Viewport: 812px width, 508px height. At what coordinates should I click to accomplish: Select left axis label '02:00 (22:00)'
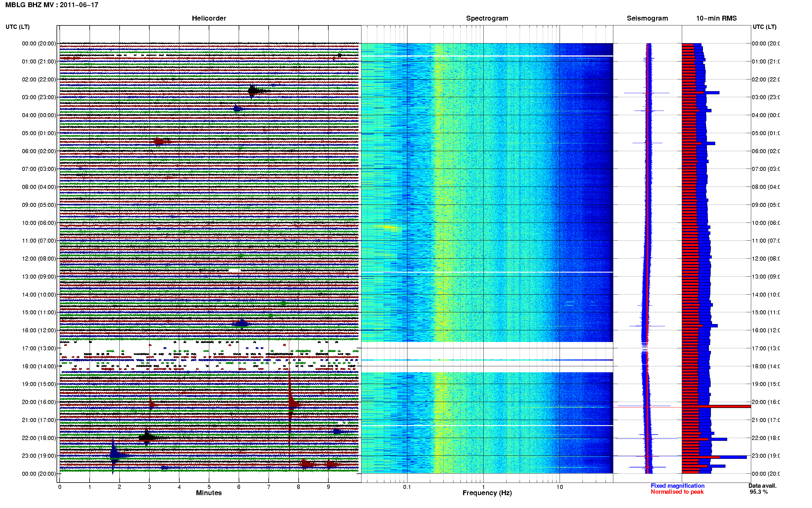(x=39, y=79)
